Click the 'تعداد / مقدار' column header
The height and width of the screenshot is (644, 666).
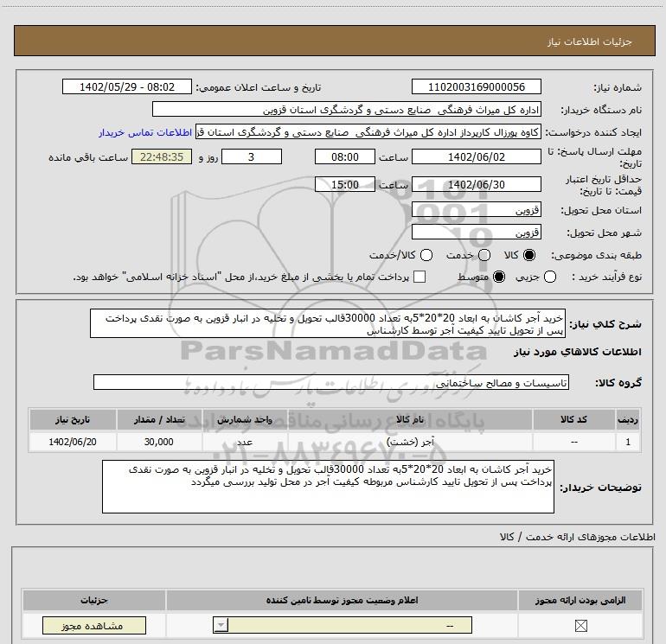[x=159, y=420]
